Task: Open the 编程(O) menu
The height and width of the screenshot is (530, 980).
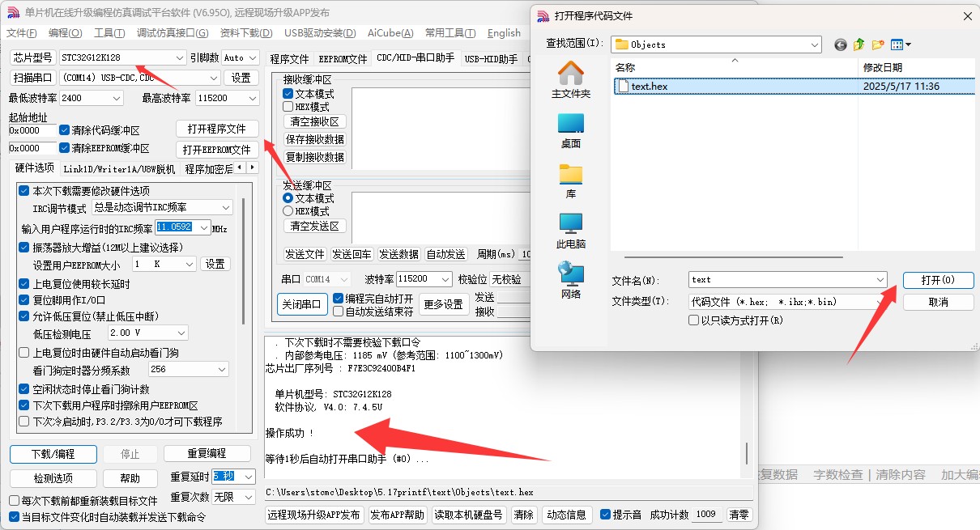Action: point(65,33)
